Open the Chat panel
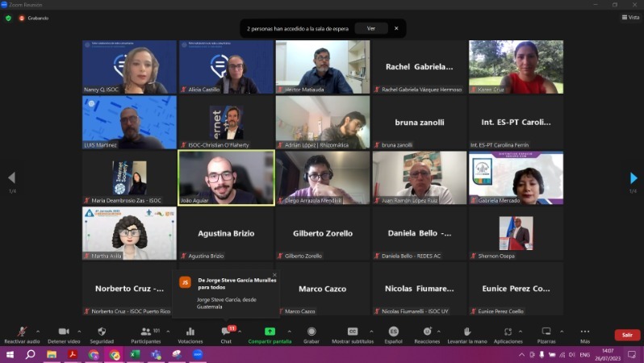 click(226, 332)
